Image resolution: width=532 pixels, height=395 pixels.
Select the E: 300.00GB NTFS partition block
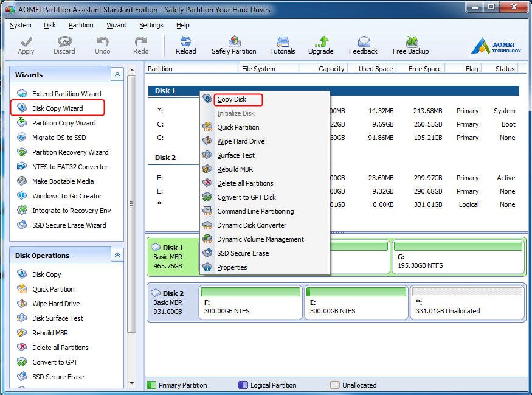[x=356, y=302]
